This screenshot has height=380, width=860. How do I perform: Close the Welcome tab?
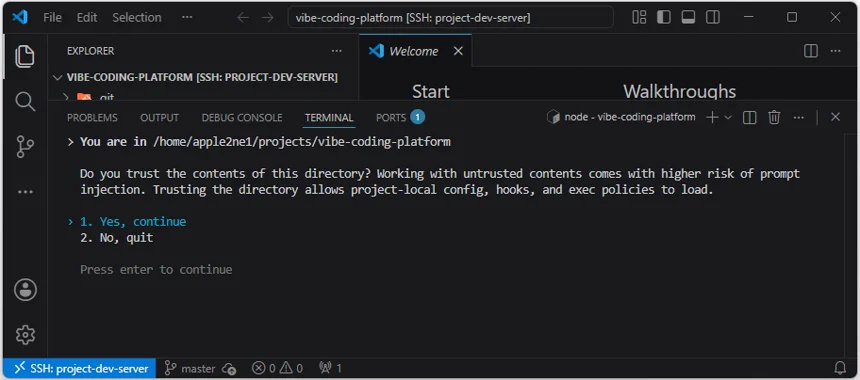458,51
